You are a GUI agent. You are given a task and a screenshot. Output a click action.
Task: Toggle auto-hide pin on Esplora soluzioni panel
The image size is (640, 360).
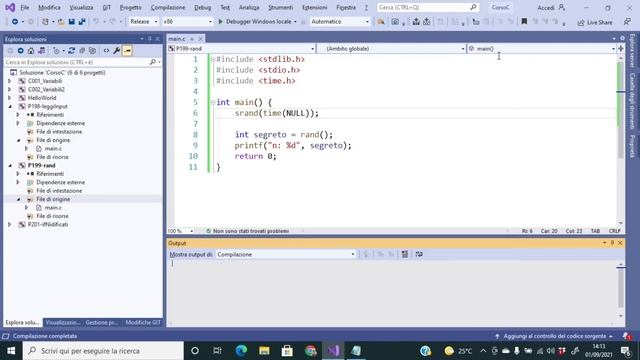pos(149,39)
